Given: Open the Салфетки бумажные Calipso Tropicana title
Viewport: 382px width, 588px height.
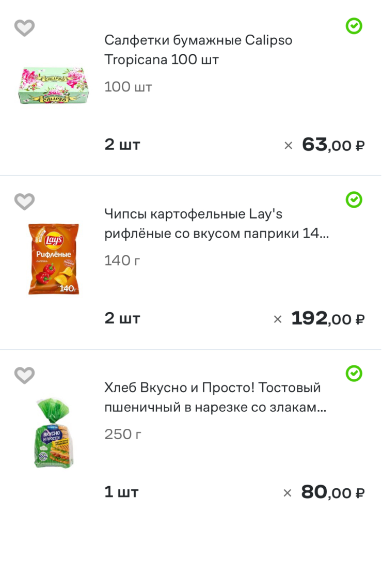Looking at the screenshot, I should (198, 50).
